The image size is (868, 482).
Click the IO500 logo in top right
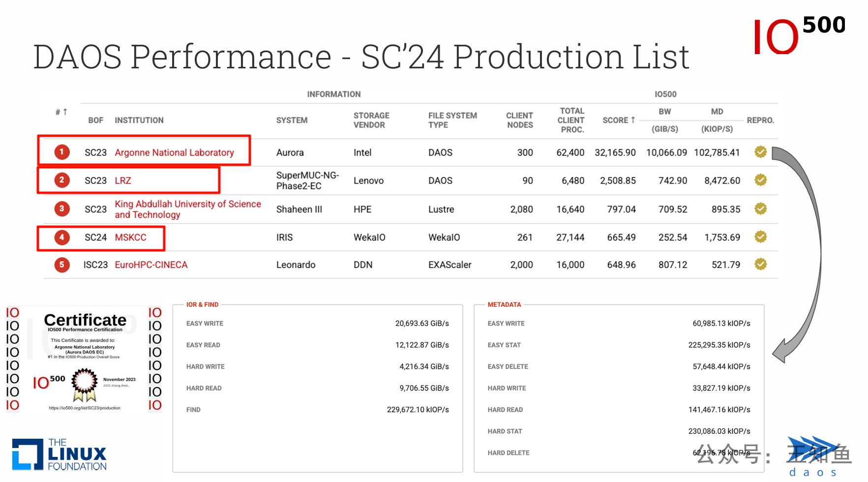point(798,35)
